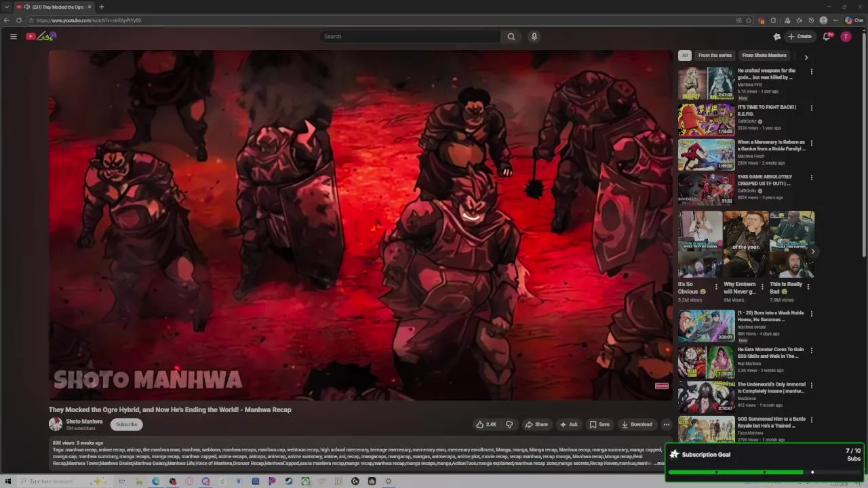Image resolution: width=868 pixels, height=488 pixels.
Task: Open the YouTube hamburger guide menu
Action: (13, 37)
